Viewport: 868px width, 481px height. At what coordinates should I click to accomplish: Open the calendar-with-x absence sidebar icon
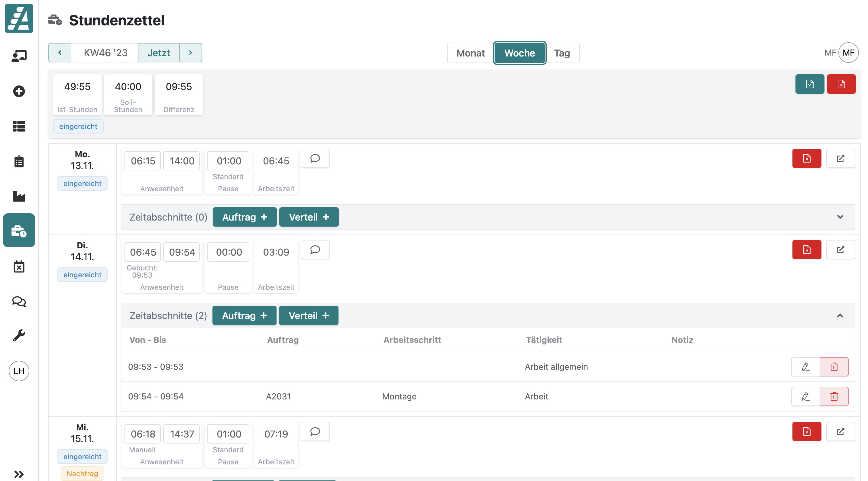[x=19, y=266]
